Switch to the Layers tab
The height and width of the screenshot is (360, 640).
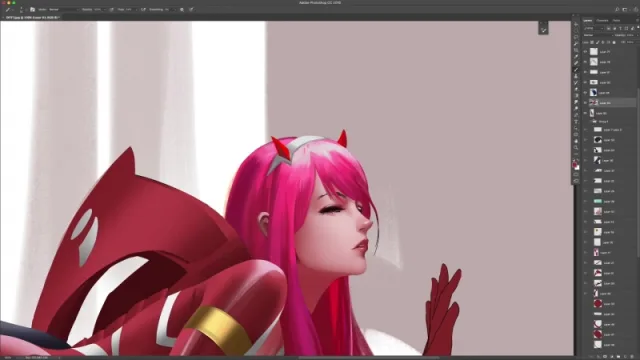587,20
